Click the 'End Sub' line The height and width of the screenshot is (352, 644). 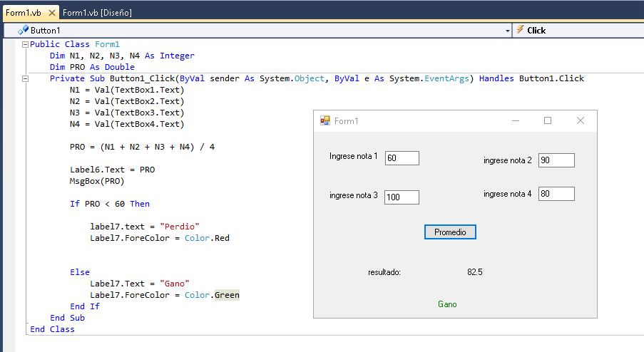point(67,318)
